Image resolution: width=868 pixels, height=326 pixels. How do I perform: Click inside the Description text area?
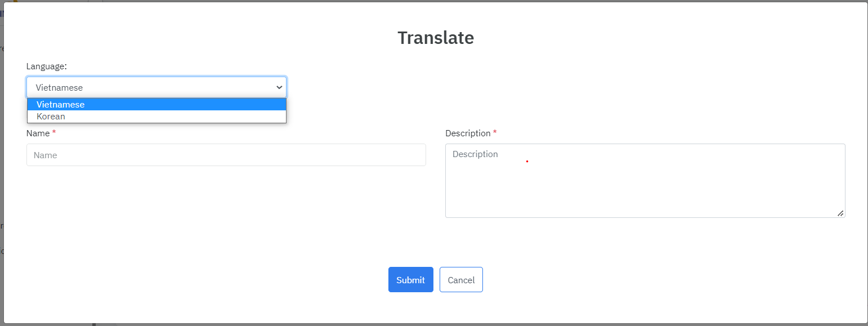pos(645,186)
